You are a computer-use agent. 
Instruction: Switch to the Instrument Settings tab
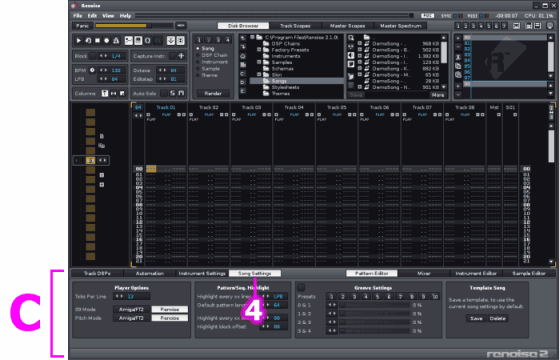202,273
